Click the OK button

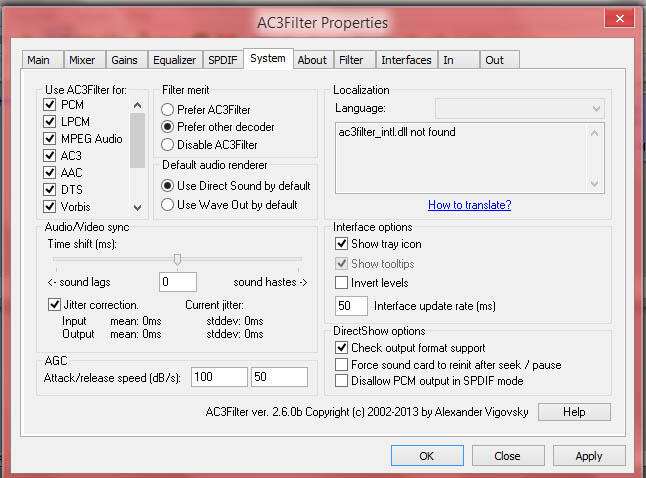pos(427,456)
